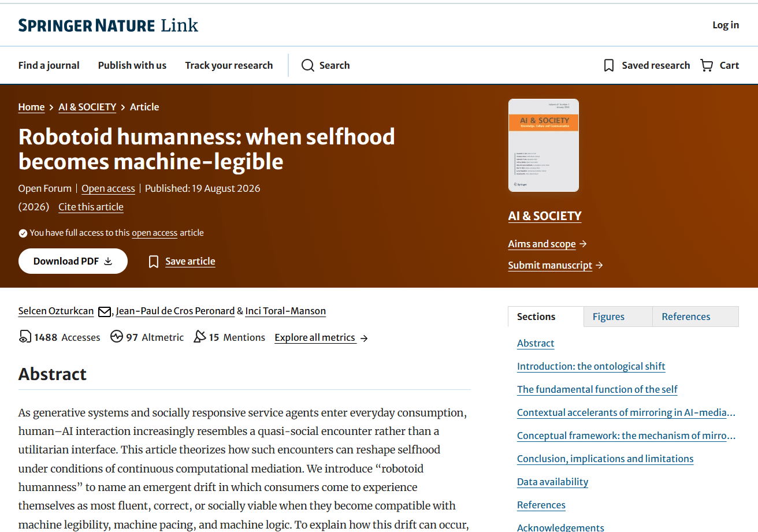Click the Mentions bell icon
The image size is (758, 532).
(x=200, y=337)
